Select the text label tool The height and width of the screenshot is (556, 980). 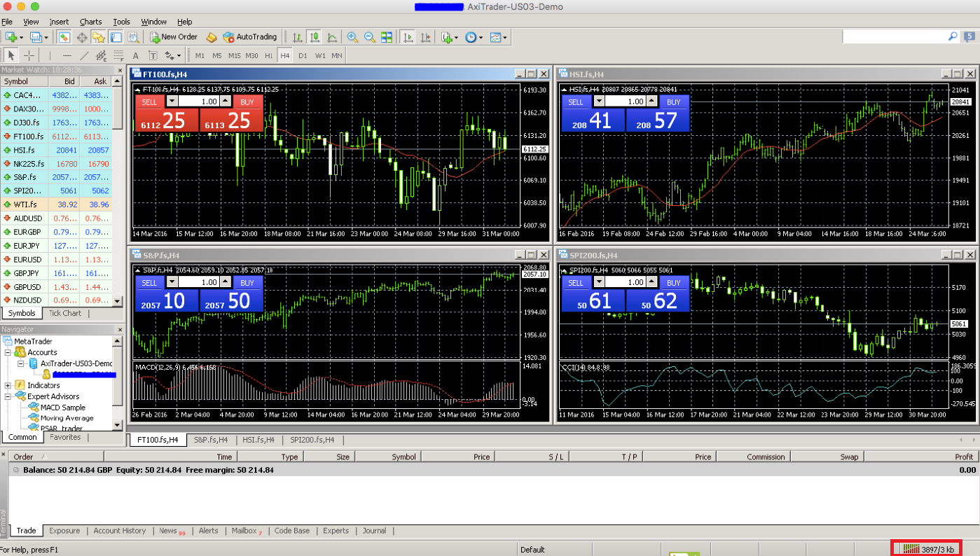[x=135, y=55]
